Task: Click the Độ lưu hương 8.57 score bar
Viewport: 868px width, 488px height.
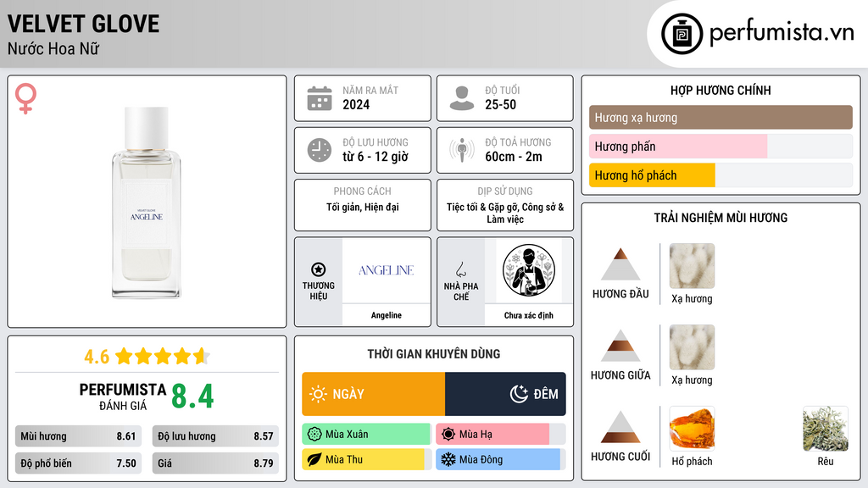Action: [215, 436]
